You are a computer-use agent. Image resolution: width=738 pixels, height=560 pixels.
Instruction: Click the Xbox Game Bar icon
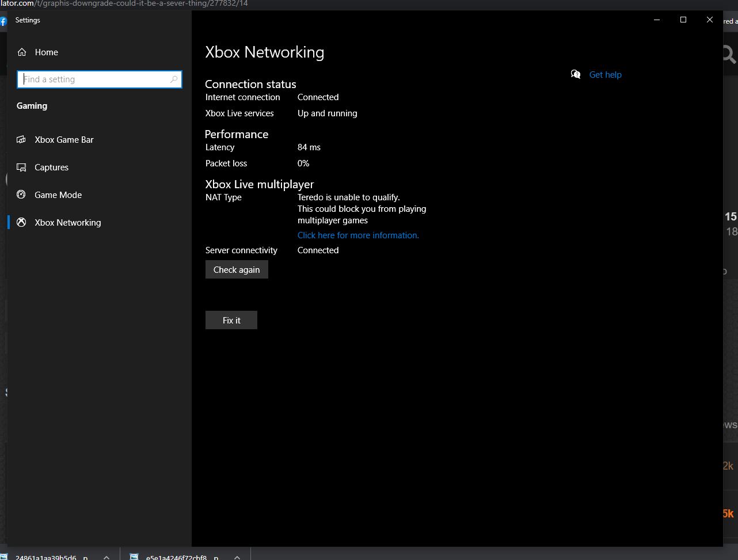coord(22,140)
